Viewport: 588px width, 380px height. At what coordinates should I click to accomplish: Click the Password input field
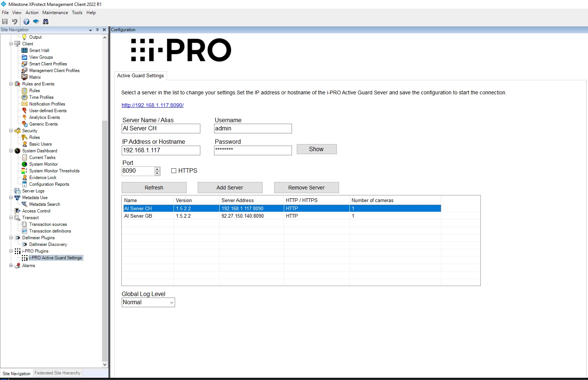(253, 150)
